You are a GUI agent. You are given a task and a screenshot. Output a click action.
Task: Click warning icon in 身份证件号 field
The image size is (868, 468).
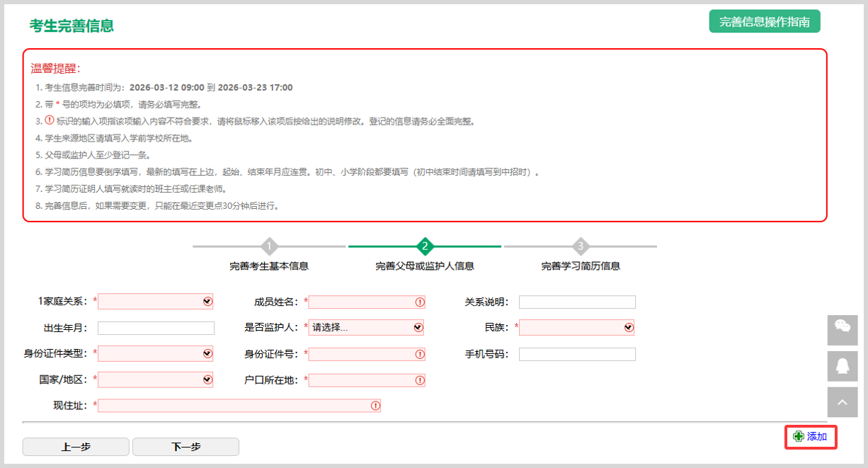click(420, 354)
